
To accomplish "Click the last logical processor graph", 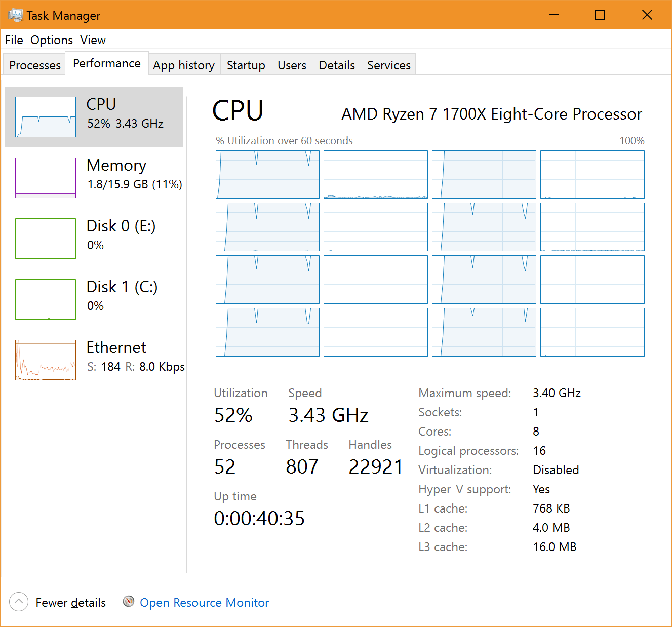I will coord(592,332).
